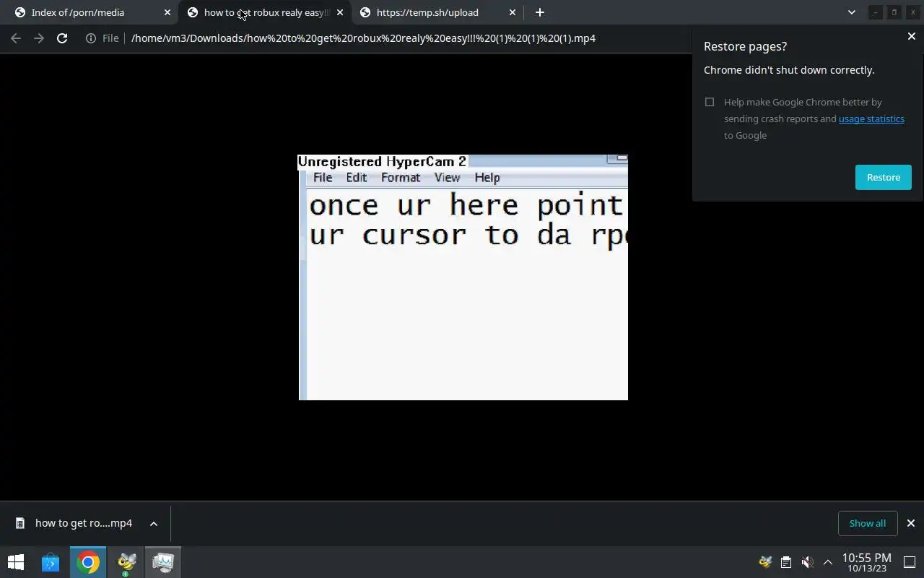
Task: Open the Windows Start menu
Action: pyautogui.click(x=16, y=562)
